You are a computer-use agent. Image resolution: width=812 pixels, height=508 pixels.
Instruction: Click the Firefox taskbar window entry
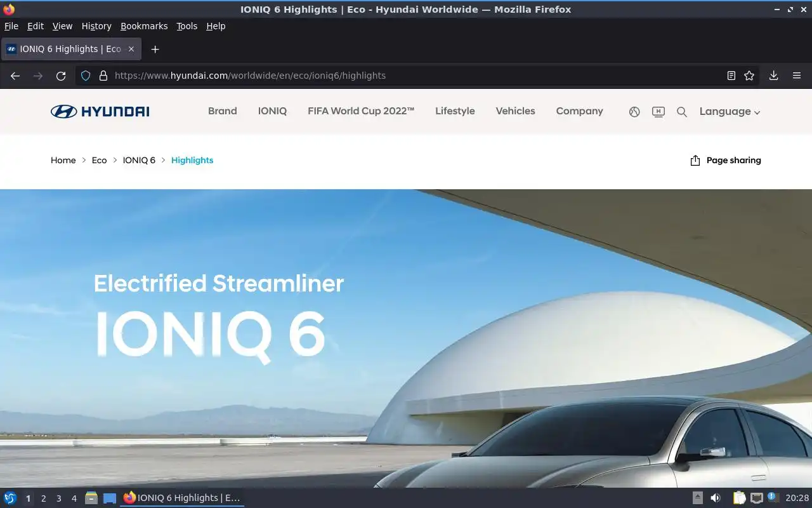point(182,498)
